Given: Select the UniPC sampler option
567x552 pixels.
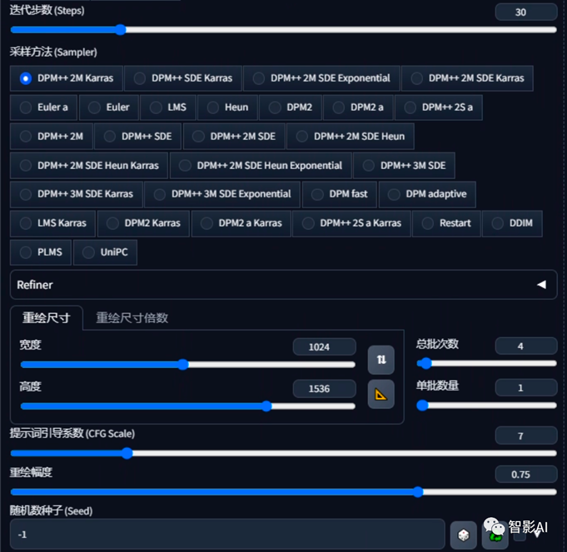Looking at the screenshot, I should tap(105, 252).
